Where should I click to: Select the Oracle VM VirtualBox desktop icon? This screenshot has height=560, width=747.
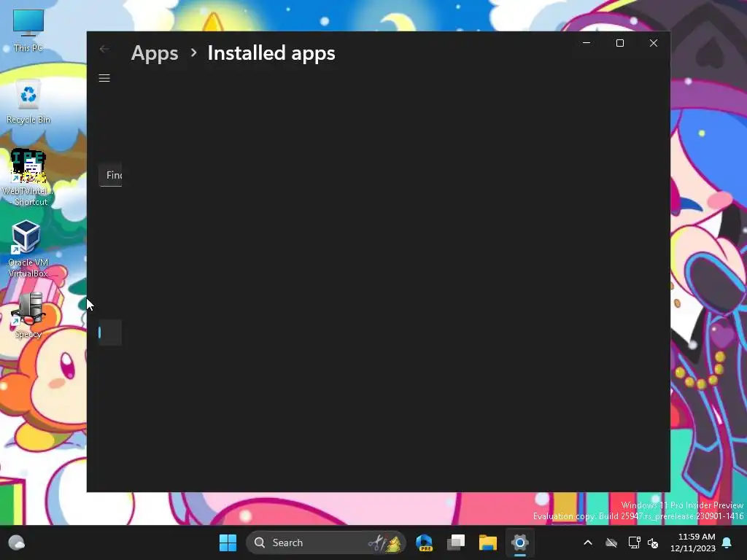coord(28,249)
